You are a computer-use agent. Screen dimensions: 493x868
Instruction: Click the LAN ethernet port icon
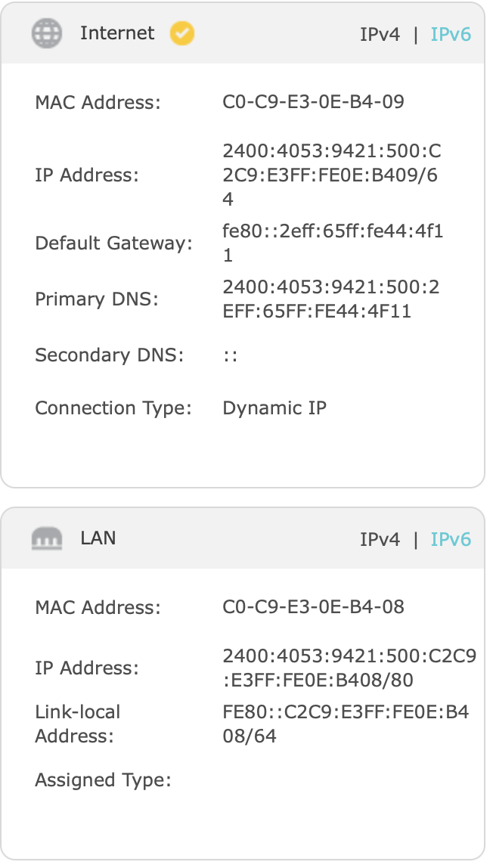click(46, 539)
